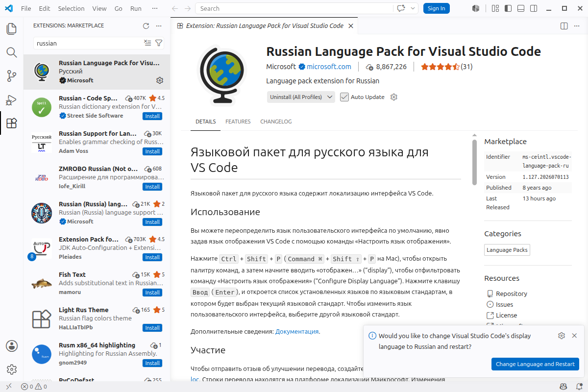Open the File menu

tap(26, 8)
